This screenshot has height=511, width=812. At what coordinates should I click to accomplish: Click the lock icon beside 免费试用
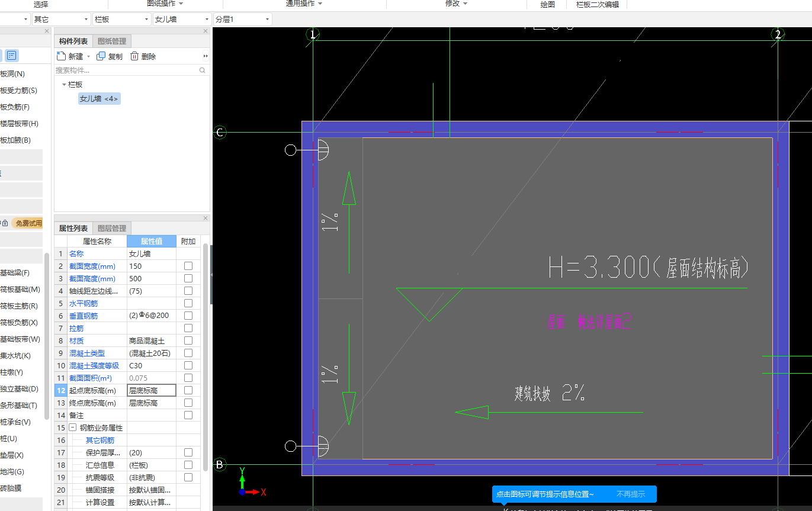click(x=5, y=223)
